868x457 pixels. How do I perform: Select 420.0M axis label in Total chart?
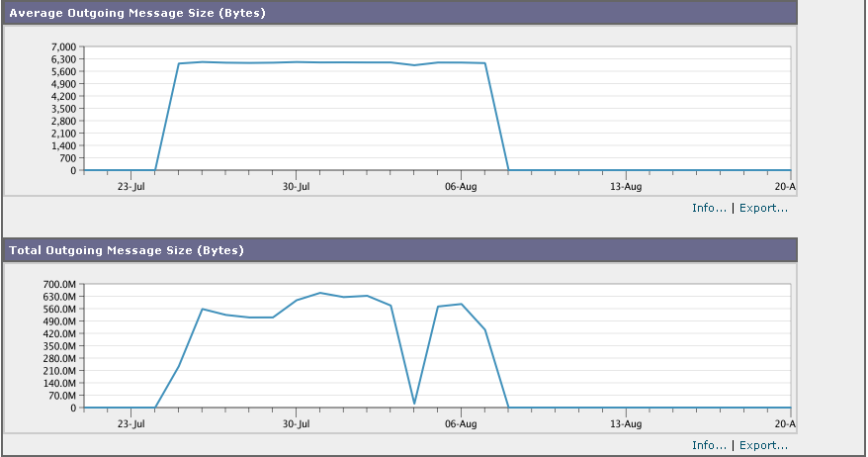tap(59, 333)
